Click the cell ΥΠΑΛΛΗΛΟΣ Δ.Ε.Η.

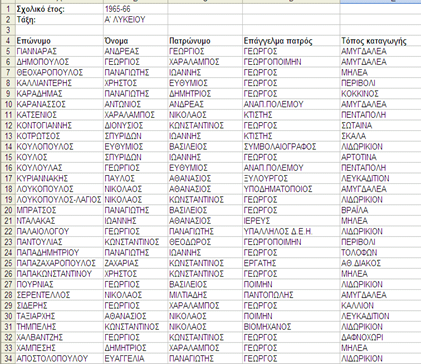pos(291,231)
